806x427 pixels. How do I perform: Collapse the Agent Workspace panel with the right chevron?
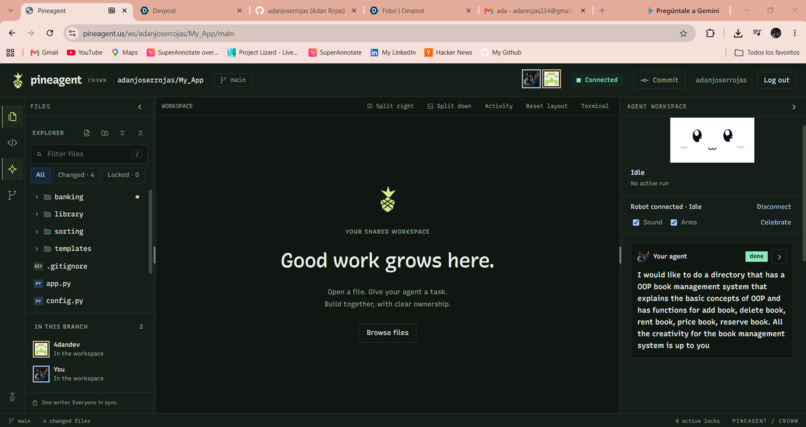pos(794,107)
